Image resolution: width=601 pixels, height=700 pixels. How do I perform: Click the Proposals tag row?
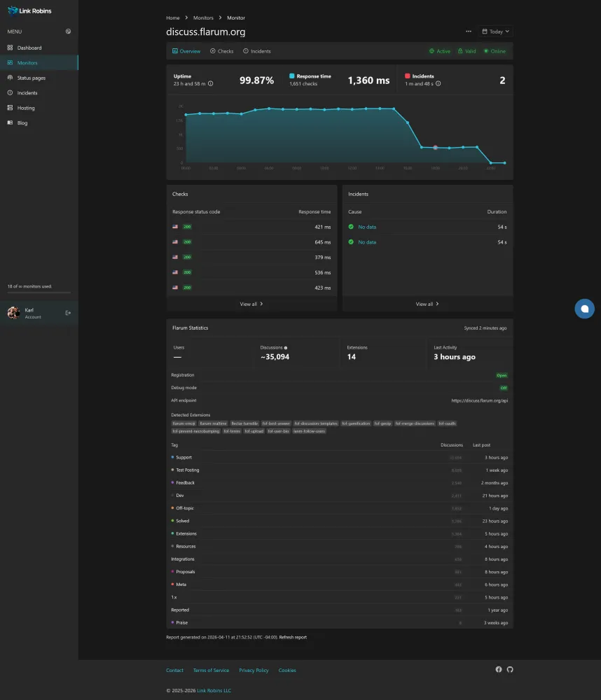tap(339, 572)
